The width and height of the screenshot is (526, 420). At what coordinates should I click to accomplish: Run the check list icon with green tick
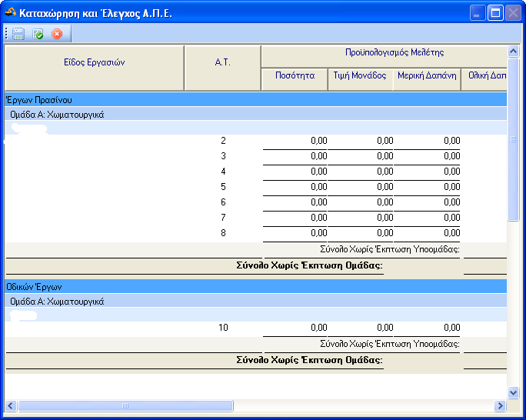(38, 34)
